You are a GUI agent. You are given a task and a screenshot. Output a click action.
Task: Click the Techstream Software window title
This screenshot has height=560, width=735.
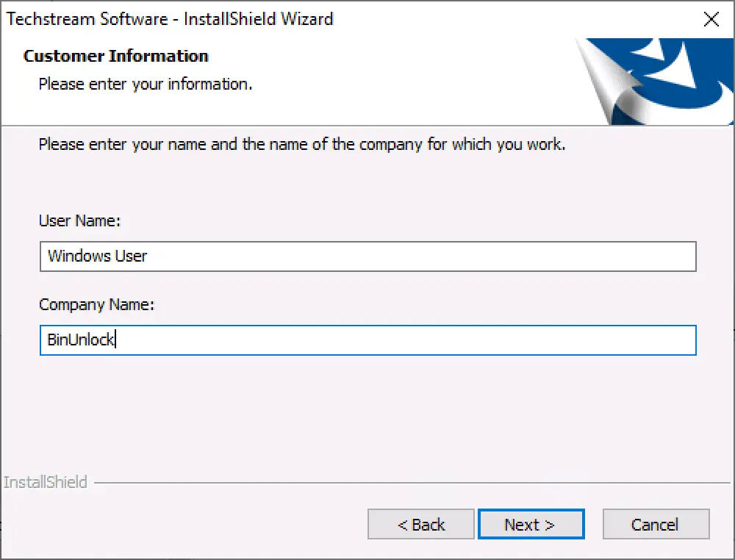(169, 19)
